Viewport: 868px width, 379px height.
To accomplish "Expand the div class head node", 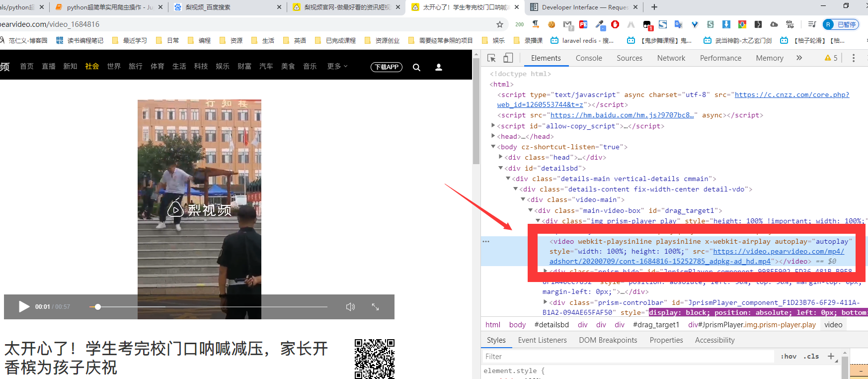I will click(x=501, y=157).
